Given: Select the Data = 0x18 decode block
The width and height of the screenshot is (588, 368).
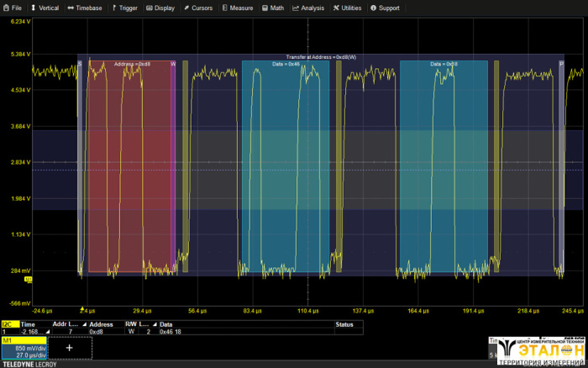Looking at the screenshot, I should point(444,168).
